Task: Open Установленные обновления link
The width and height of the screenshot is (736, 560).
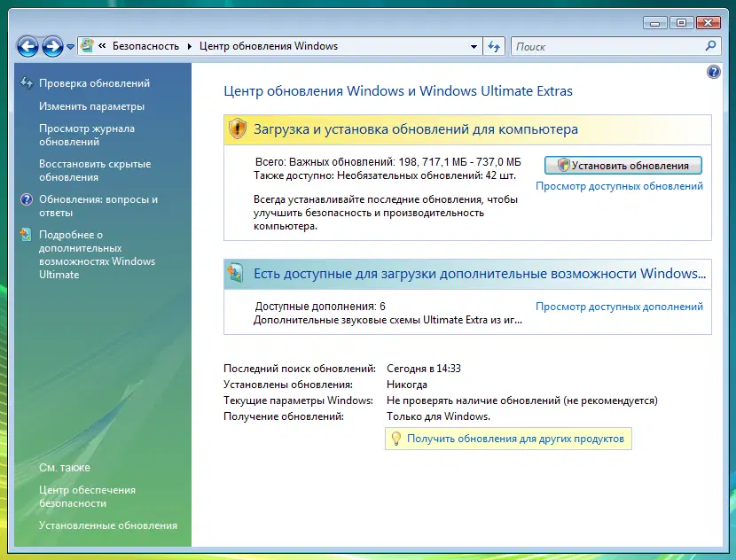Action: click(x=108, y=525)
